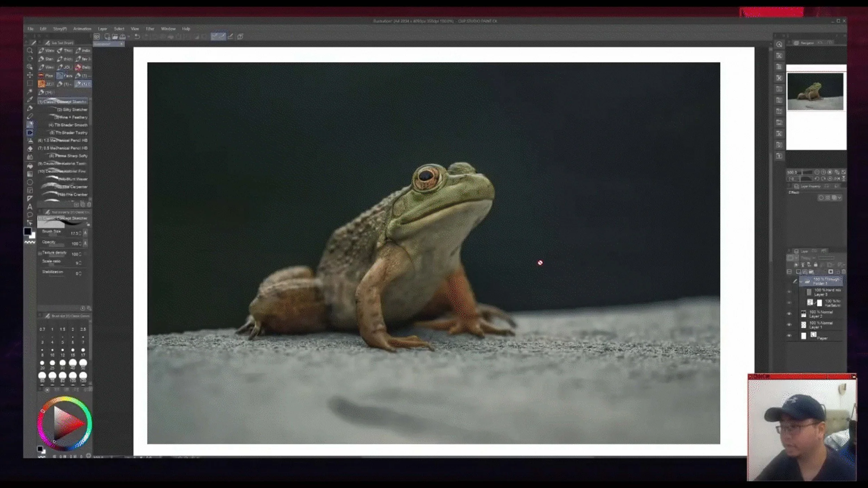
Task: Click the red color triangle in color wheel
Action: tap(69, 423)
